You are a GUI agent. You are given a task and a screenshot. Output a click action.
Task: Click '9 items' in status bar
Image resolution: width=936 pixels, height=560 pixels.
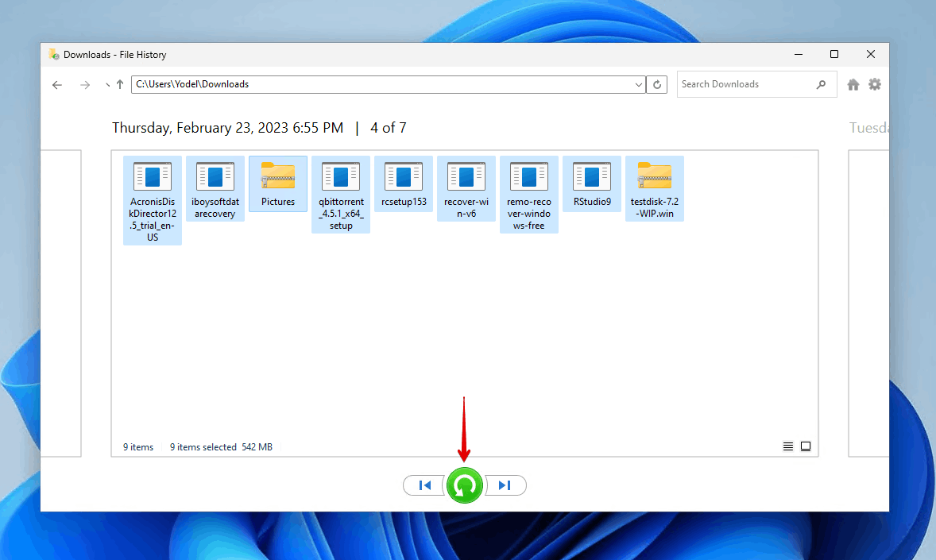coord(138,447)
